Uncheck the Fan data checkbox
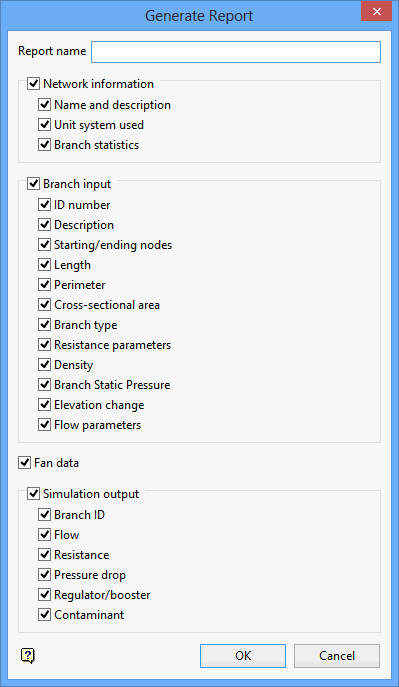This screenshot has height=687, width=399. coord(24,463)
